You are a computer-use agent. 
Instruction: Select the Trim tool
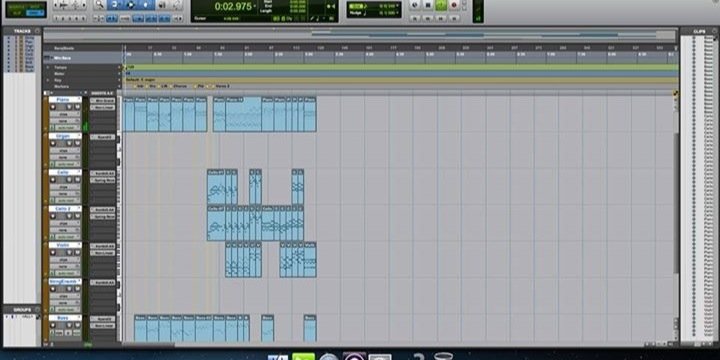click(114, 5)
